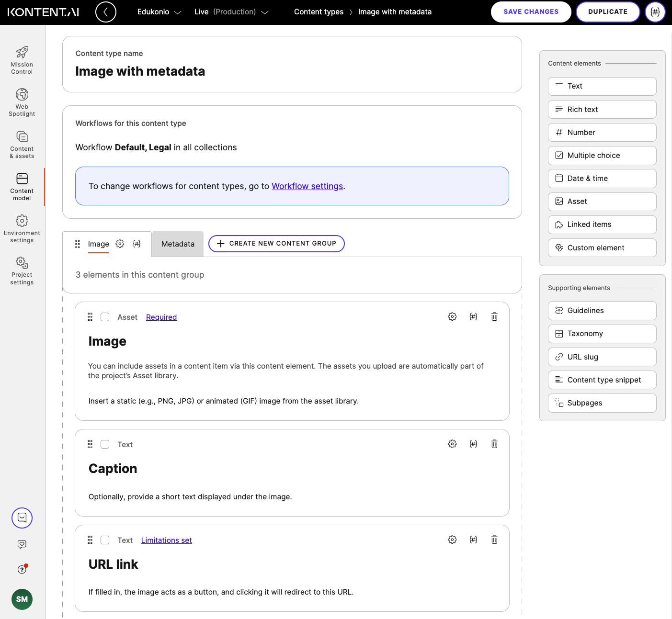Open the Edukonio project dropdown
This screenshot has width=672, height=619.
[159, 12]
